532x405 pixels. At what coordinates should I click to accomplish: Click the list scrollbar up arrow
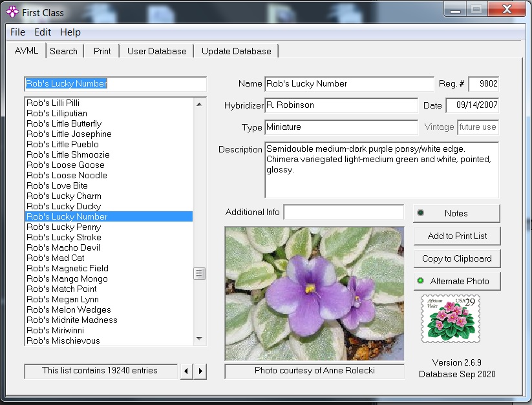tap(199, 105)
